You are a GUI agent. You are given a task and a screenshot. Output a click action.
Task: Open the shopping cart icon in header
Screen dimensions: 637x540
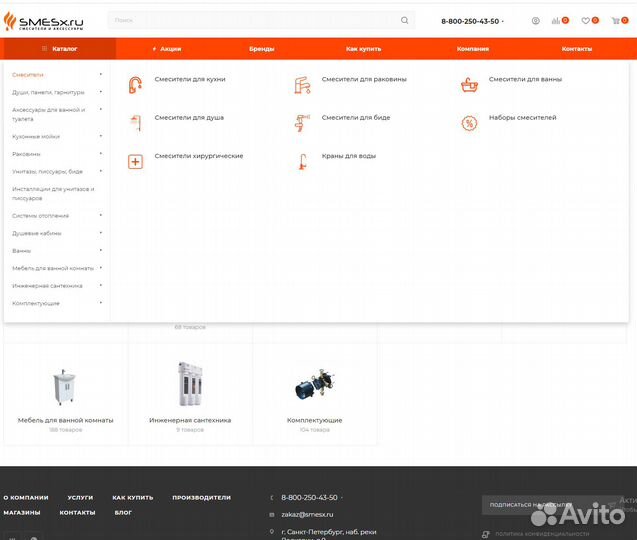coord(617,20)
